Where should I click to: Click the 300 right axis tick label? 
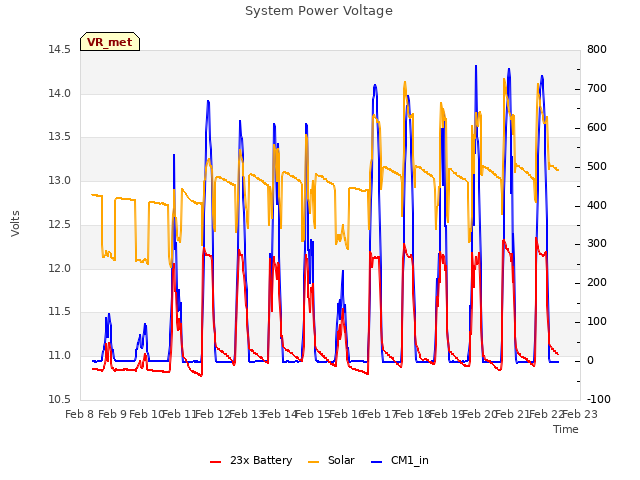[x=597, y=244]
